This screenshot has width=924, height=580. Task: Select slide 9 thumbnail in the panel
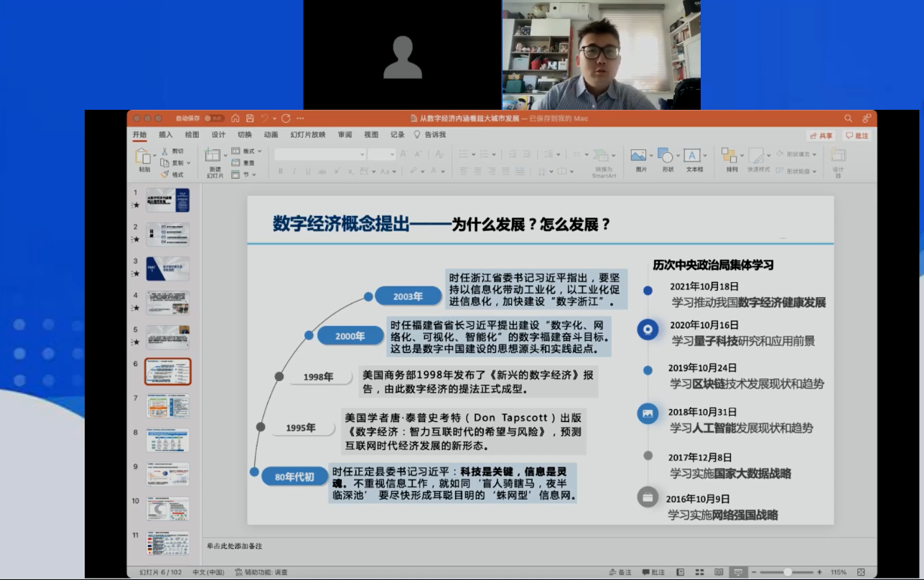tap(168, 474)
